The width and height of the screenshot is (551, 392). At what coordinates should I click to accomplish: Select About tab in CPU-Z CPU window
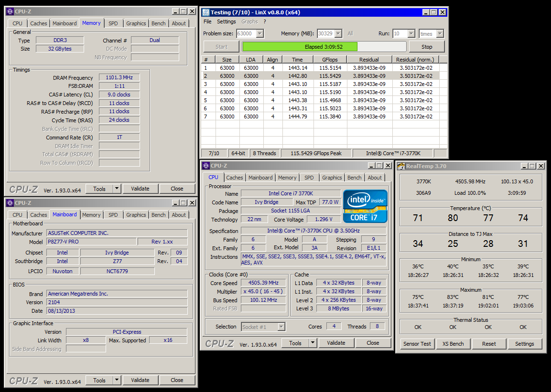point(375,178)
